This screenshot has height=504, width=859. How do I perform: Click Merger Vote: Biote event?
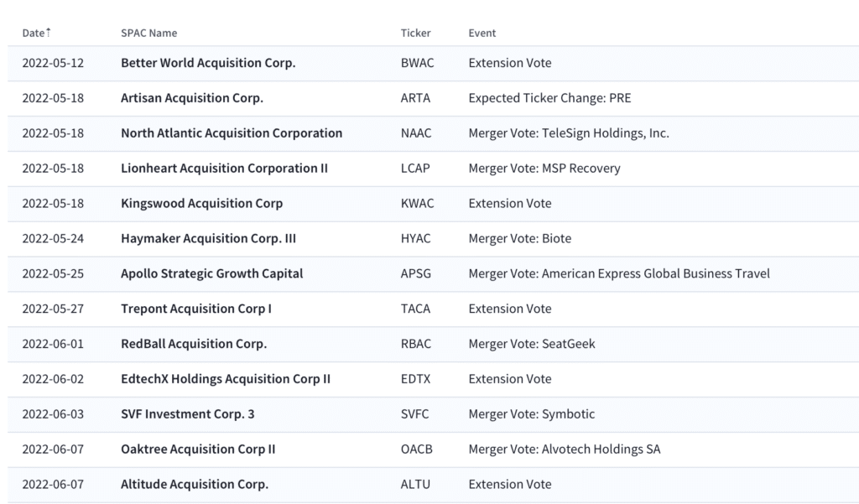point(520,238)
